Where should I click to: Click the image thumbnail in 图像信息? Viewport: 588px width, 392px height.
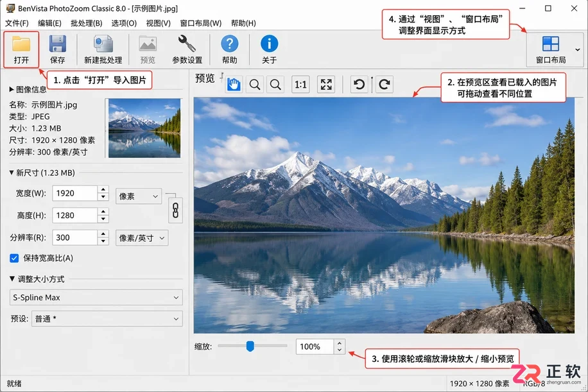144,128
